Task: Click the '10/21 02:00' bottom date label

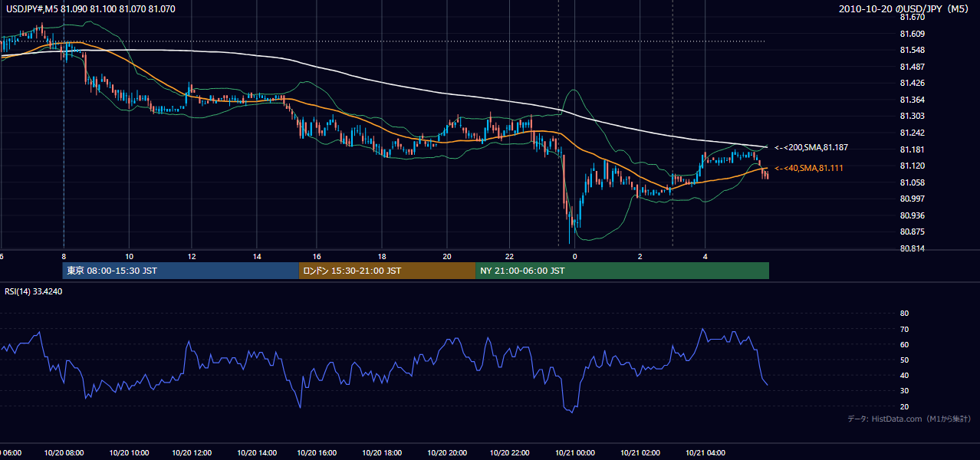Action: (x=641, y=453)
